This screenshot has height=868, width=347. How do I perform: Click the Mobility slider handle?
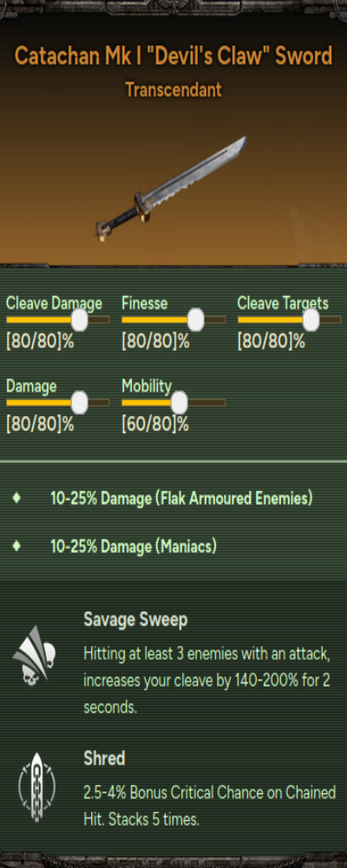(180, 403)
